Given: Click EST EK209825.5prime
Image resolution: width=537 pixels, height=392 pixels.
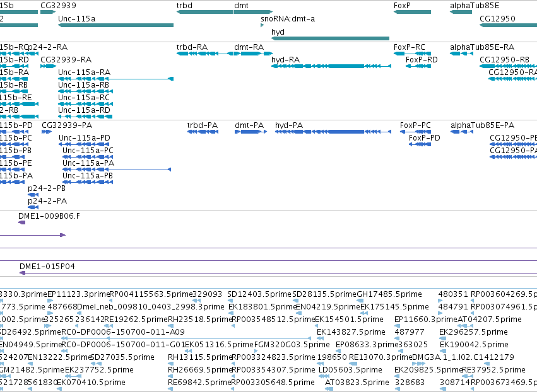Looking at the screenshot, I should [x=428, y=370].
